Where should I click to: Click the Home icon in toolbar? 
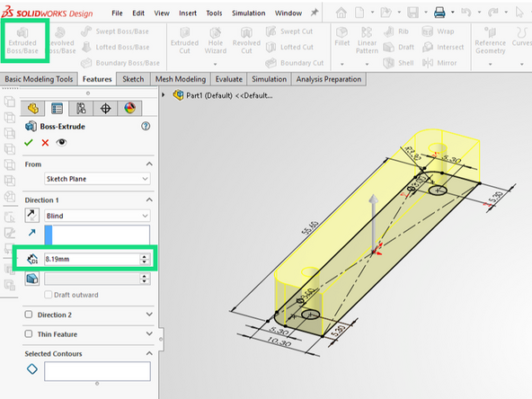341,13
